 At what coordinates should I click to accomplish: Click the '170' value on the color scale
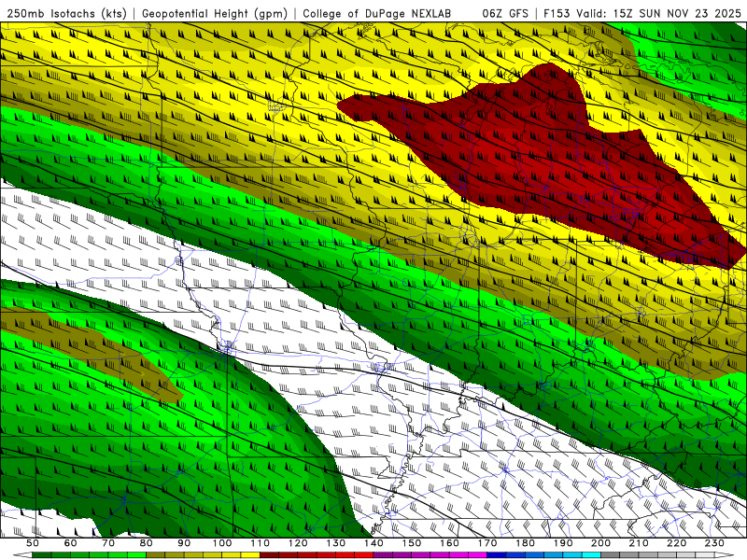pos(487,543)
